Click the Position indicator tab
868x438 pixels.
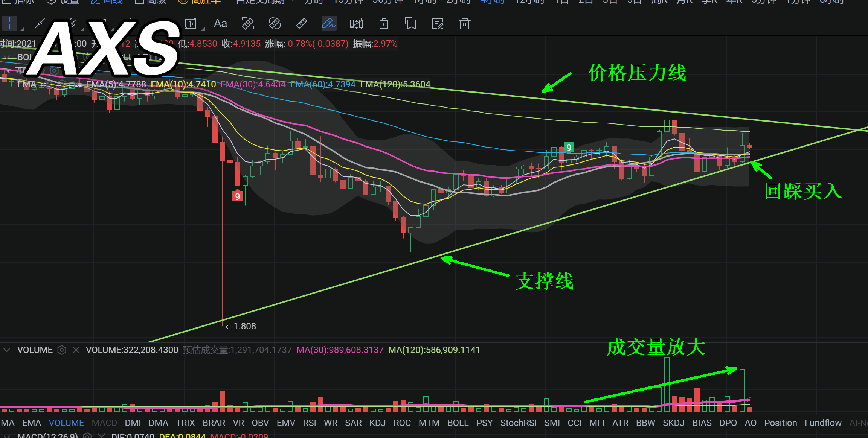pos(780,423)
